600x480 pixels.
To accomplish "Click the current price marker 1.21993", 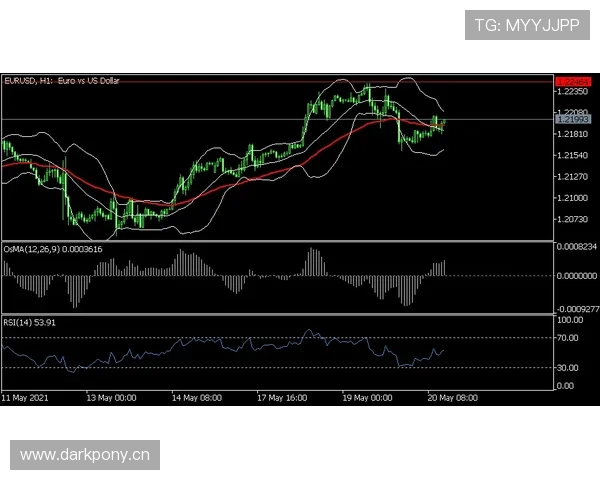I will pyautogui.click(x=570, y=119).
